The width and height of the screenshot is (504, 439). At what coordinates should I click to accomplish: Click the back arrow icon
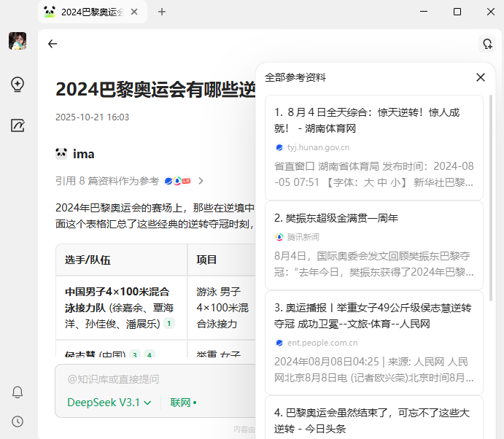click(53, 44)
